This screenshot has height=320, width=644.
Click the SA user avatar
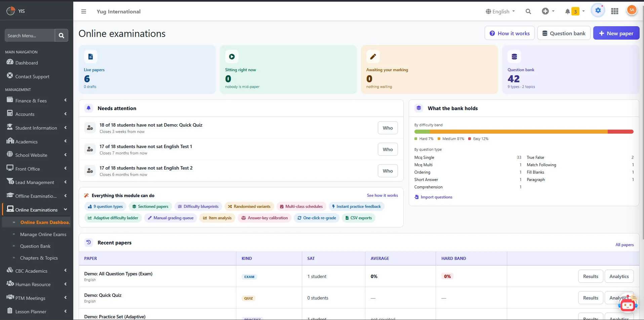tap(632, 10)
